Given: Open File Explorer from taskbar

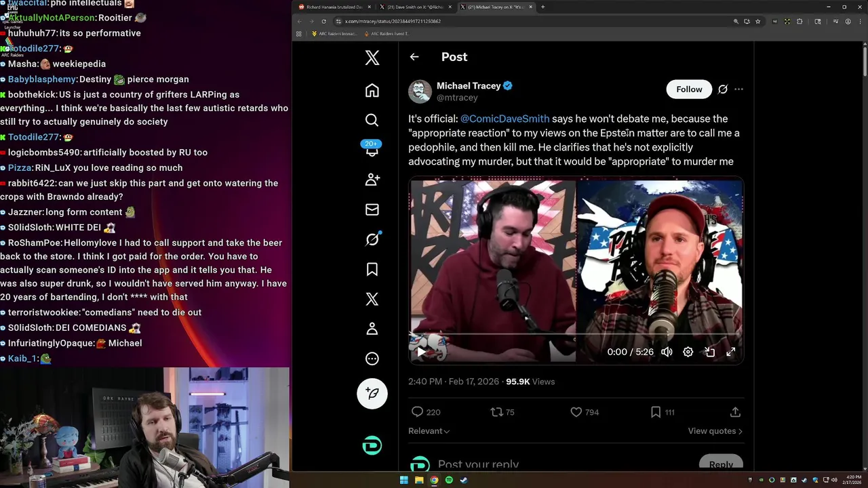Looking at the screenshot, I should tap(419, 480).
